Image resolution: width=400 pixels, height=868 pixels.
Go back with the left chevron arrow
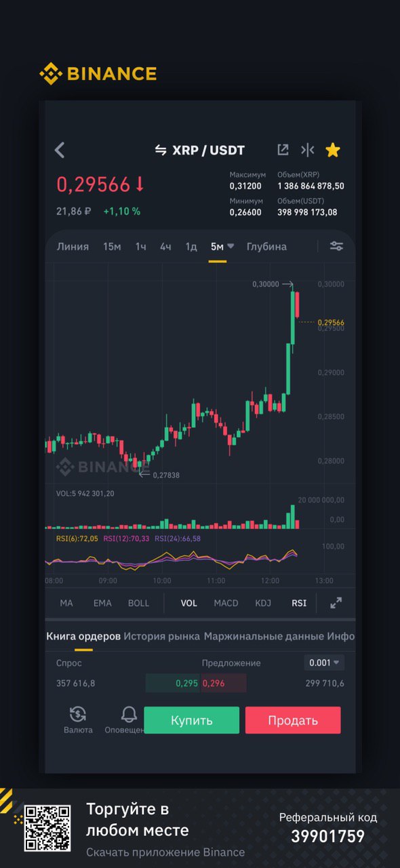60,150
